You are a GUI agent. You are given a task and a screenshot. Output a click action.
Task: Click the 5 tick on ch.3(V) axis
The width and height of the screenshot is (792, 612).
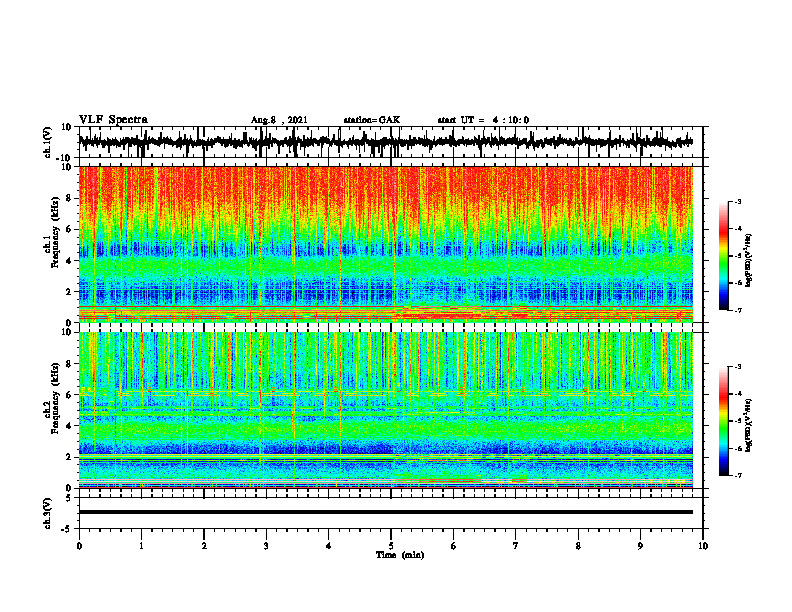(x=70, y=497)
